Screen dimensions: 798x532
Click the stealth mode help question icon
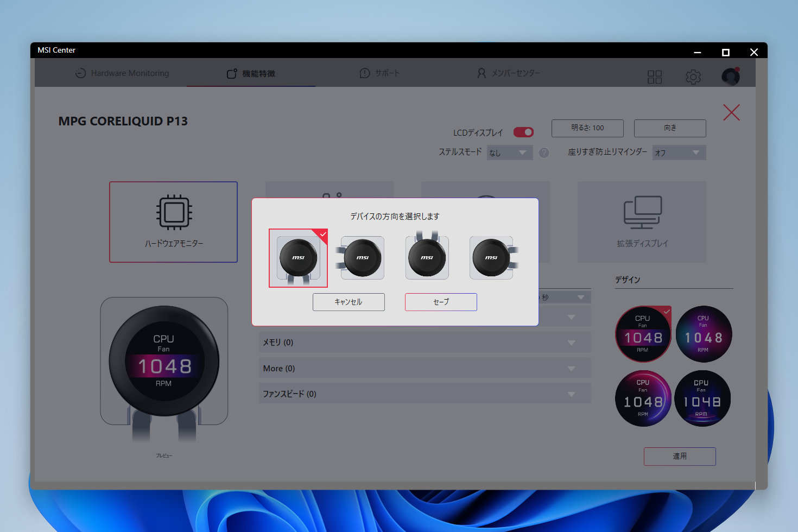[544, 153]
